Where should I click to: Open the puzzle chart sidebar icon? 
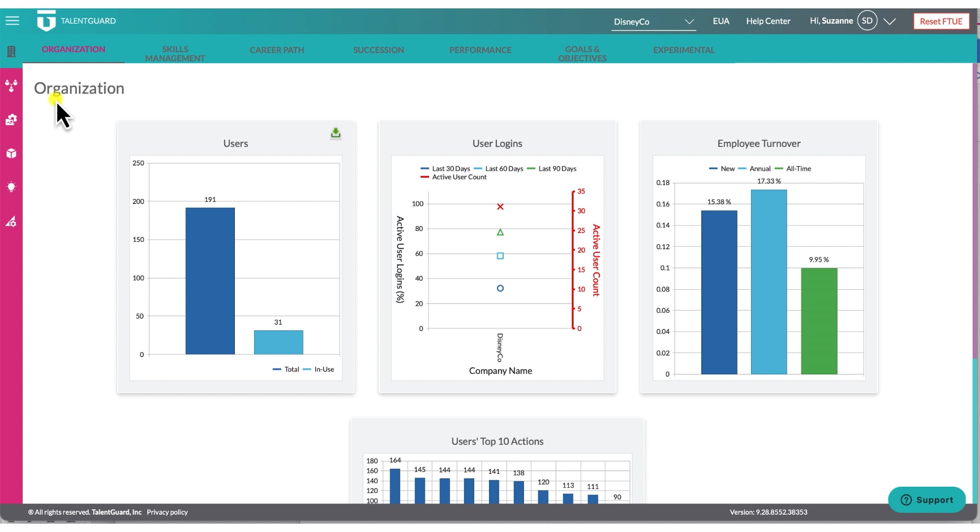(11, 120)
